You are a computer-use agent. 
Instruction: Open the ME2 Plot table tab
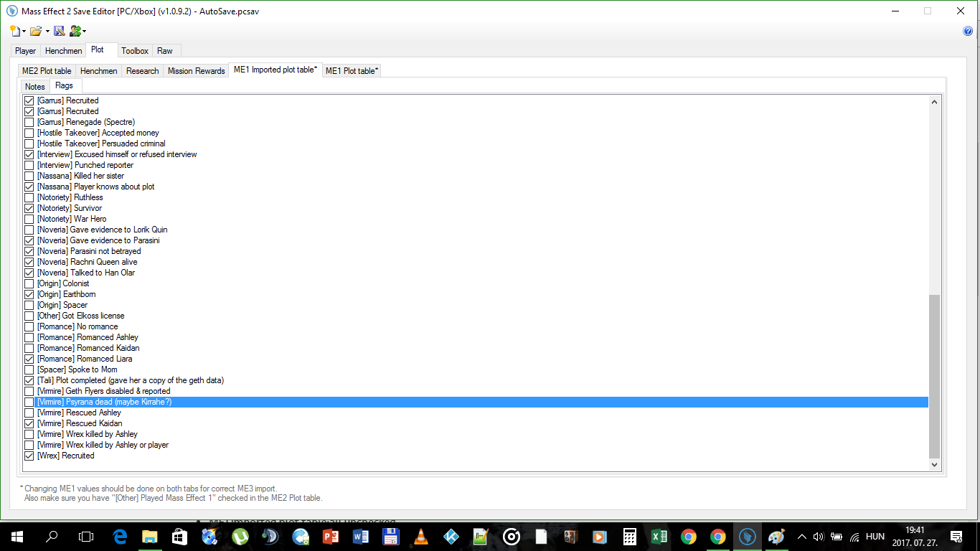pyautogui.click(x=47, y=71)
